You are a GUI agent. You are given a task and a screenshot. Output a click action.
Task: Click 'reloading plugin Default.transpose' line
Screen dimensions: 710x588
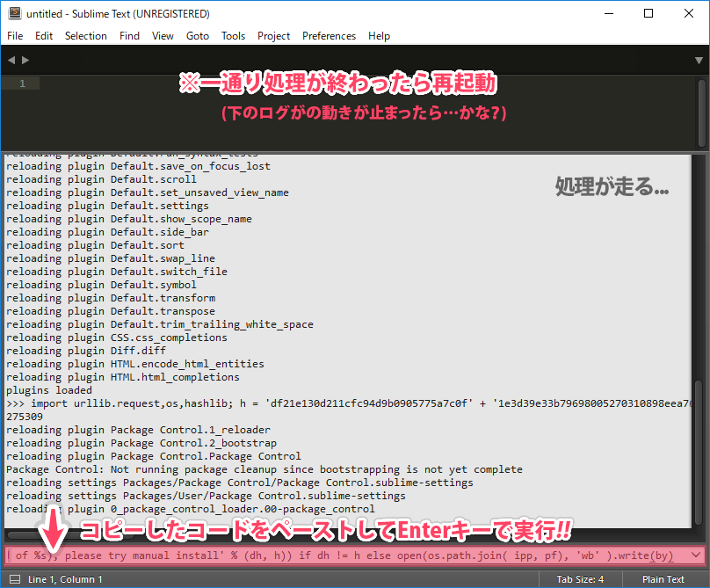point(111,311)
